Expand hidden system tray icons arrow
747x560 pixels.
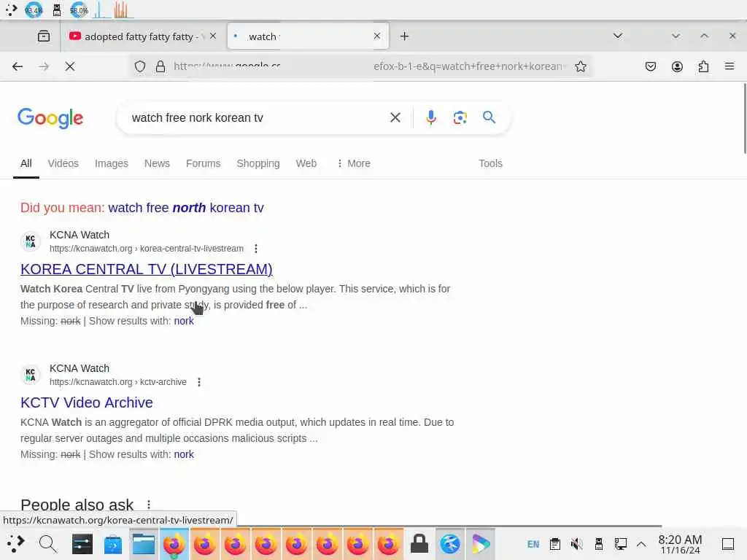[x=641, y=544]
